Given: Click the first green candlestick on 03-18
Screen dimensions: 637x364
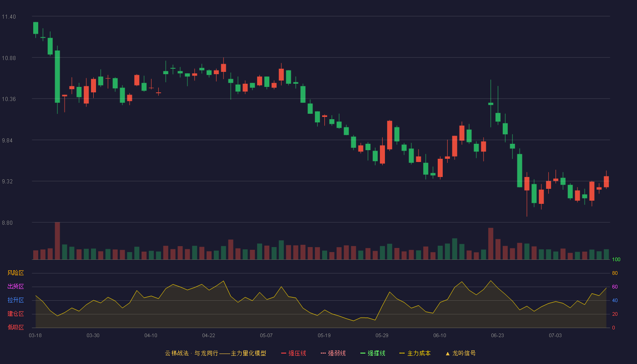Looking at the screenshot, I should (x=35, y=28).
